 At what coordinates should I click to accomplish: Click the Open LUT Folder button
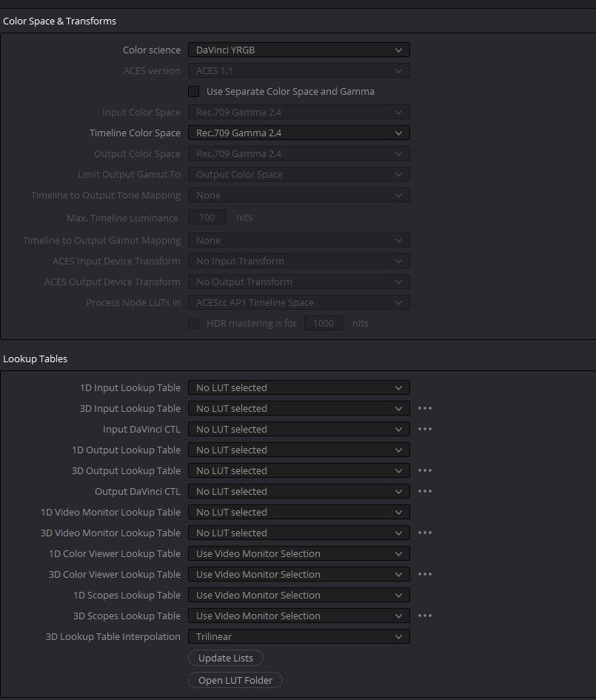(x=235, y=680)
